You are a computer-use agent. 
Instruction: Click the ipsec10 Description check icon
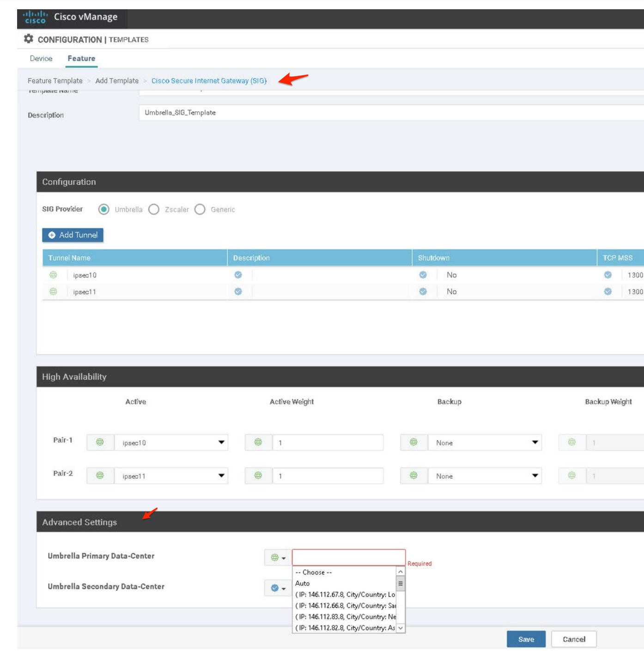(238, 275)
